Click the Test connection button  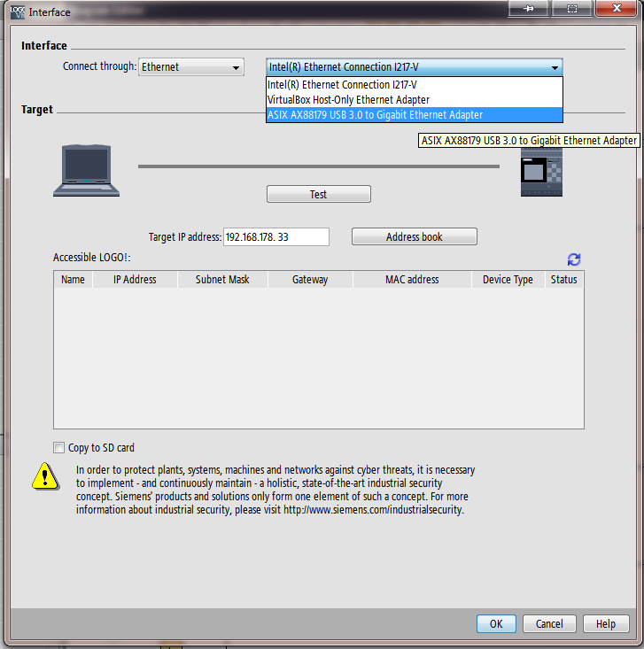click(x=319, y=194)
